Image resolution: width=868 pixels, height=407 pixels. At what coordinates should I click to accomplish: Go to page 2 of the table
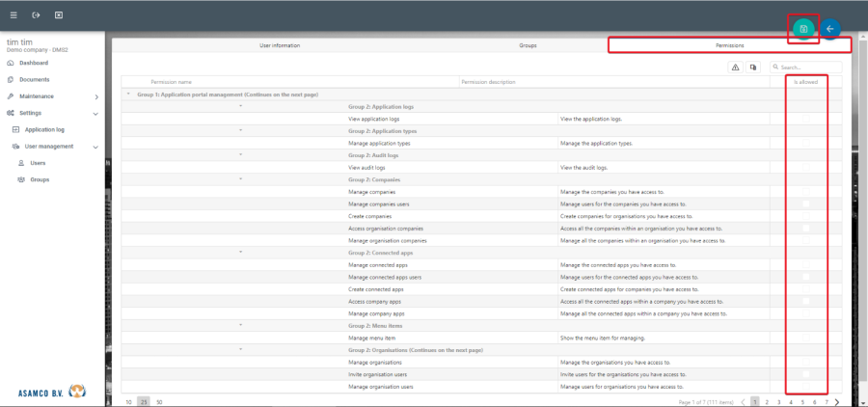click(x=767, y=401)
